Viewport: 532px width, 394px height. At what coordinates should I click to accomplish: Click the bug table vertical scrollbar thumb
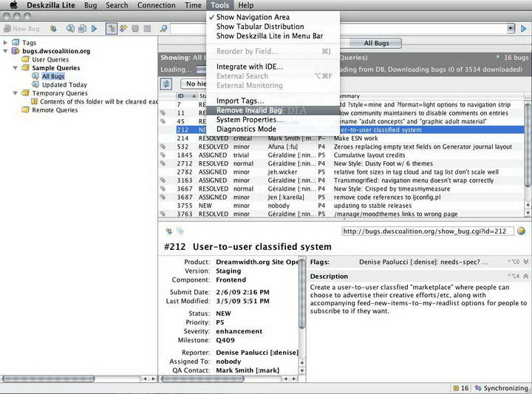pos(528,145)
